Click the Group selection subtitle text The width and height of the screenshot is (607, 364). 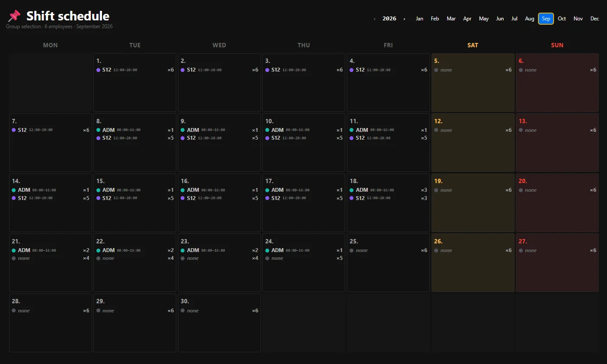pyautogui.click(x=59, y=26)
